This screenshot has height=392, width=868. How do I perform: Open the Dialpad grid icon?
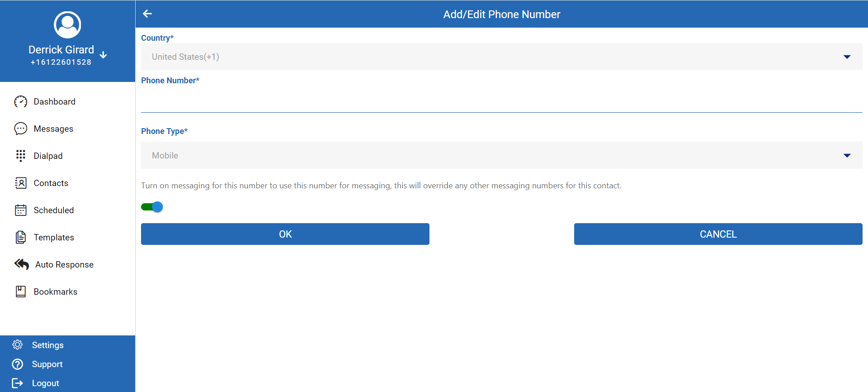point(21,156)
